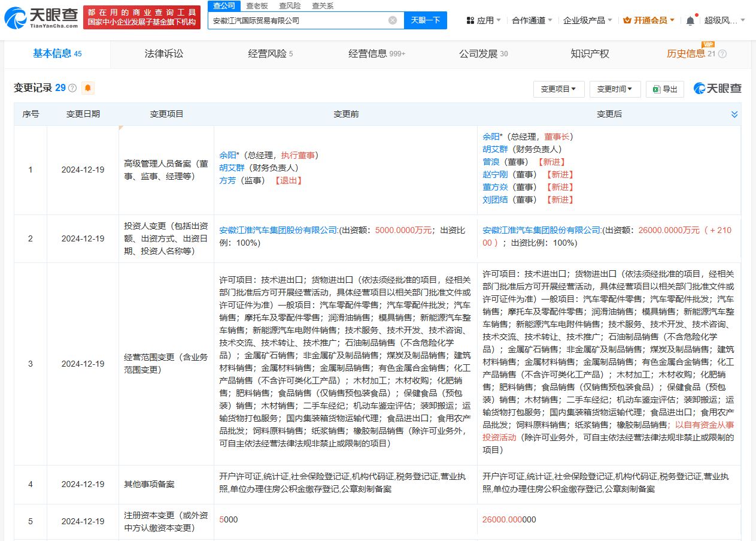Expand the 合作通道 dropdown
The width and height of the screenshot is (756, 541).
pyautogui.click(x=532, y=20)
